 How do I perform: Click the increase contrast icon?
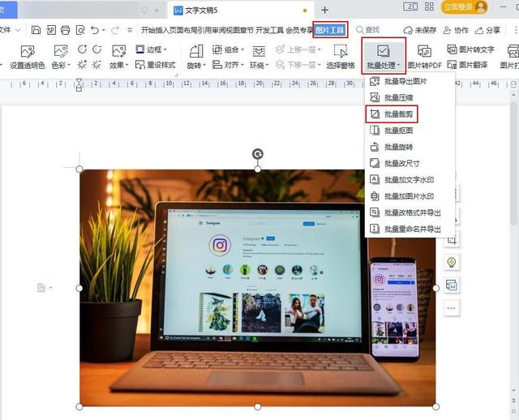click(82, 49)
